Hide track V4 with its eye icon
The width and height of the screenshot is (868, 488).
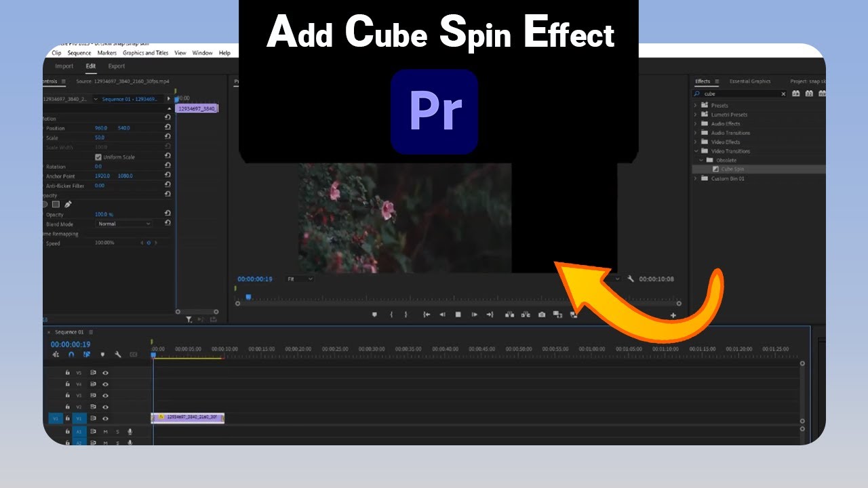click(x=105, y=384)
